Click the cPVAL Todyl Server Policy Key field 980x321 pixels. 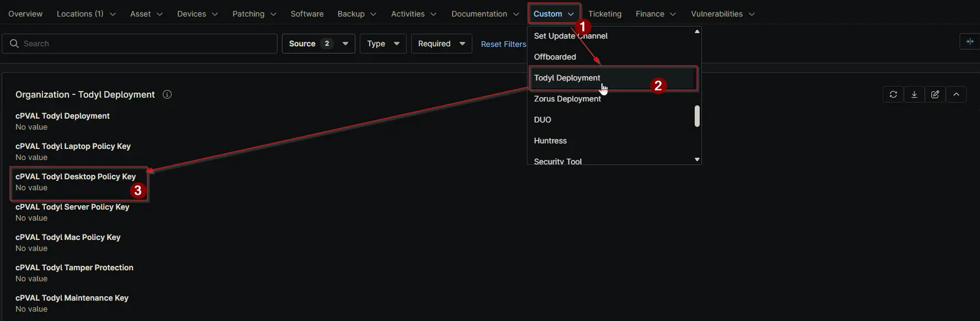72,212
